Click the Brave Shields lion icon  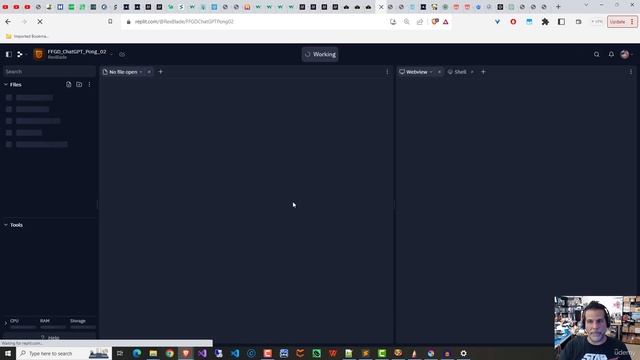tap(435, 22)
